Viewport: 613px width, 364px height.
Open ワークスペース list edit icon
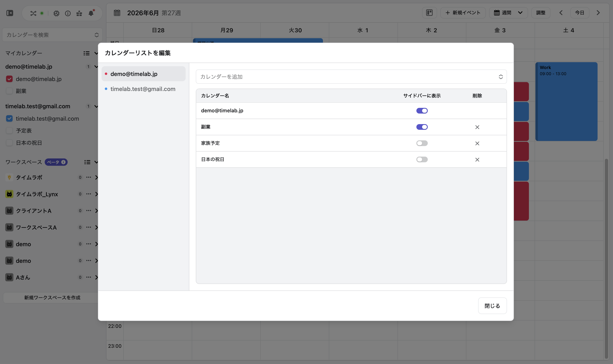click(87, 162)
